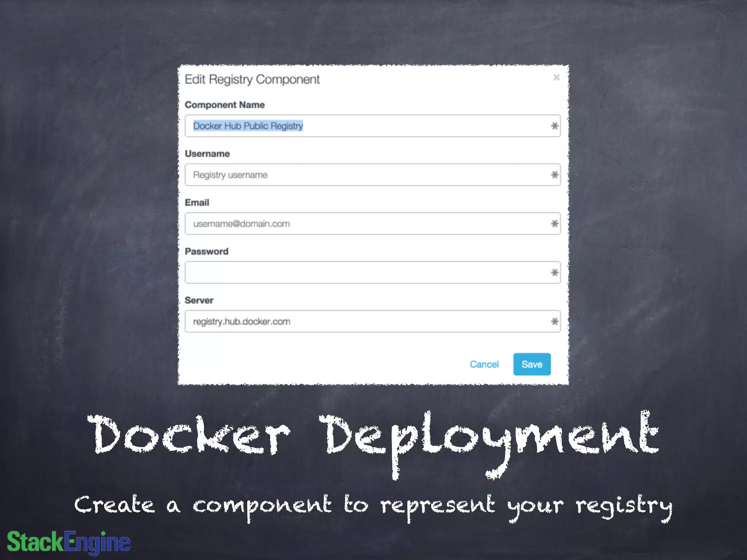Close the Edit Registry Component dialog

click(556, 77)
